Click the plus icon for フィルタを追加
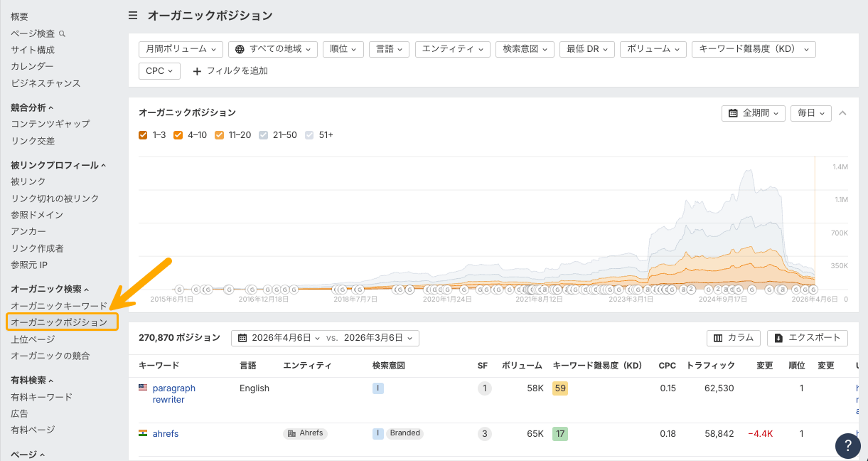868x461 pixels. pyautogui.click(x=197, y=71)
